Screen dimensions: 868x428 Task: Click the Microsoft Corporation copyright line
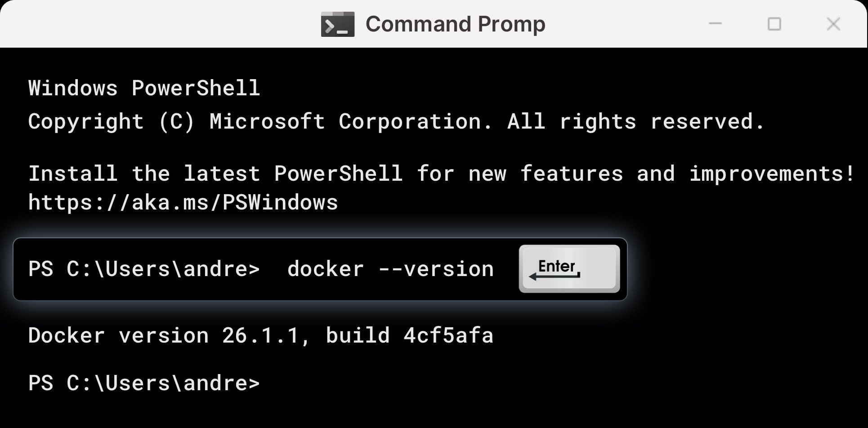(x=396, y=121)
